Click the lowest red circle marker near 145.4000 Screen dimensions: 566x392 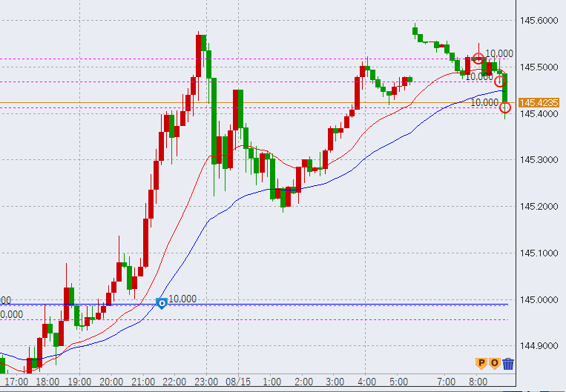(x=505, y=107)
